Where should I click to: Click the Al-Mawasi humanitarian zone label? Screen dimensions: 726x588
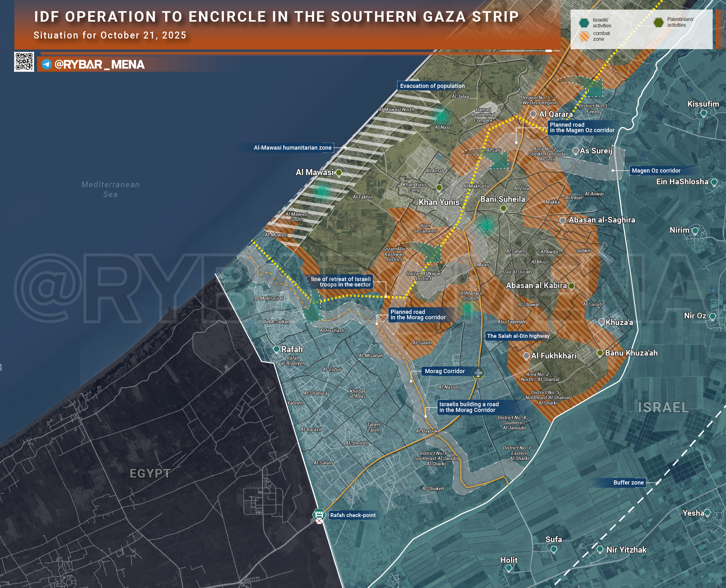(x=292, y=148)
